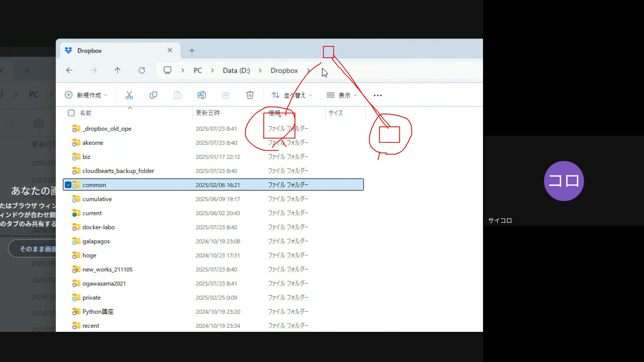Image resolution: width=644 pixels, height=362 pixels.
Task: Go up one folder level
Action: pos(117,70)
